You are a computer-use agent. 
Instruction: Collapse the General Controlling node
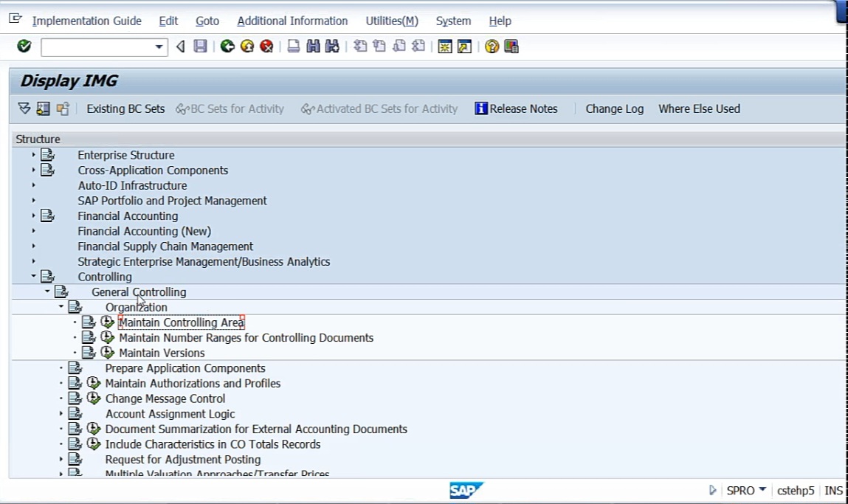coord(47,291)
